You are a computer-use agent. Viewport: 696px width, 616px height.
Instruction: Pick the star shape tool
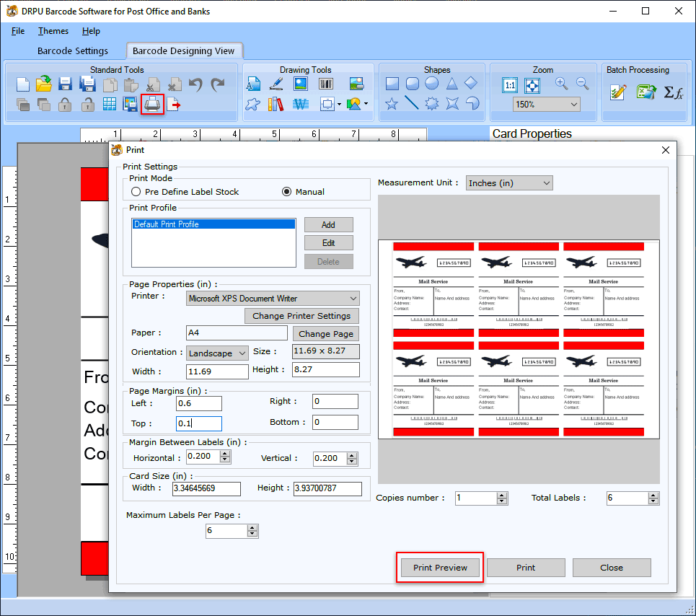click(x=392, y=104)
